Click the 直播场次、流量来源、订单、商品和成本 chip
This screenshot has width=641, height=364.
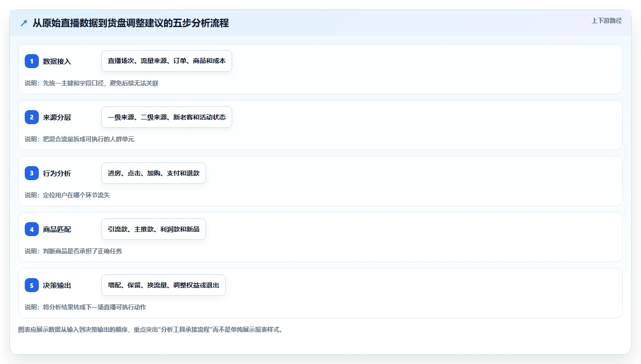(x=167, y=61)
